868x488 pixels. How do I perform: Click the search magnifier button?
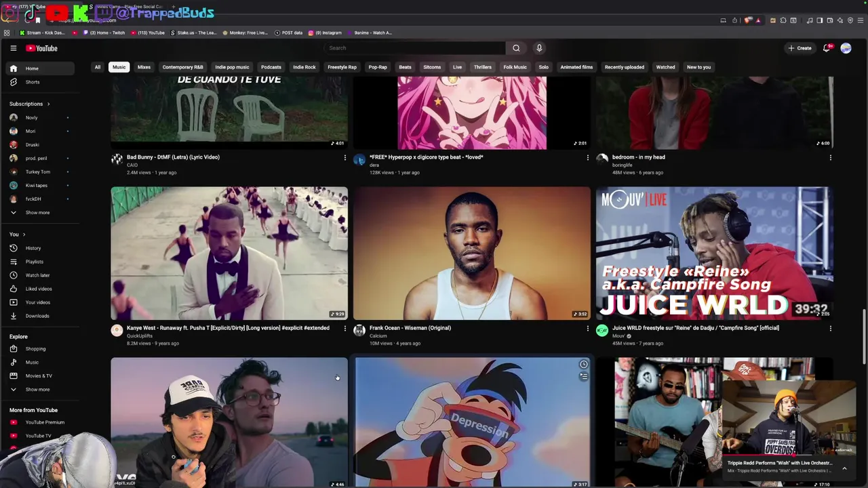coord(516,48)
